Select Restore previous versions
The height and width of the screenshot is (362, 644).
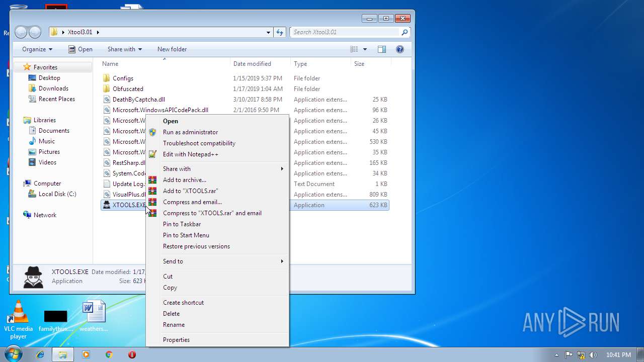[218, 246]
